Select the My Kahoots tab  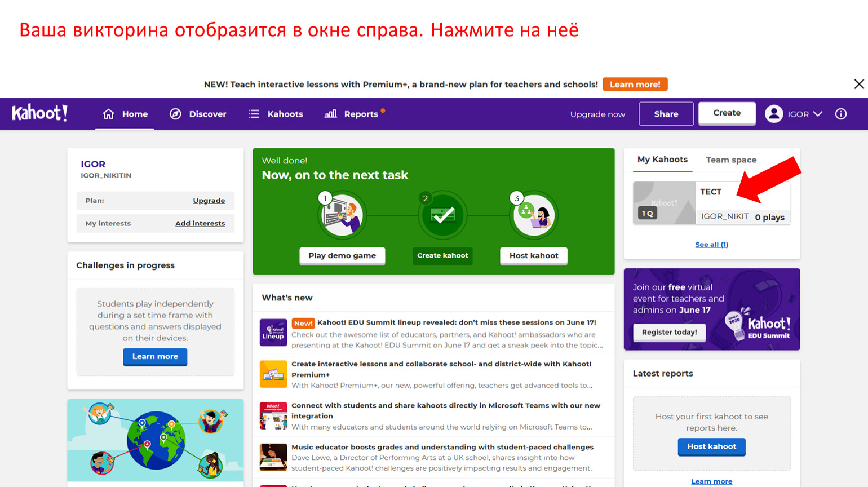662,160
